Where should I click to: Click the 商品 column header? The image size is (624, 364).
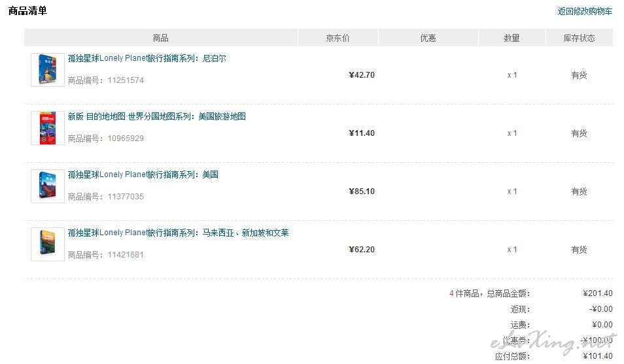pos(161,38)
